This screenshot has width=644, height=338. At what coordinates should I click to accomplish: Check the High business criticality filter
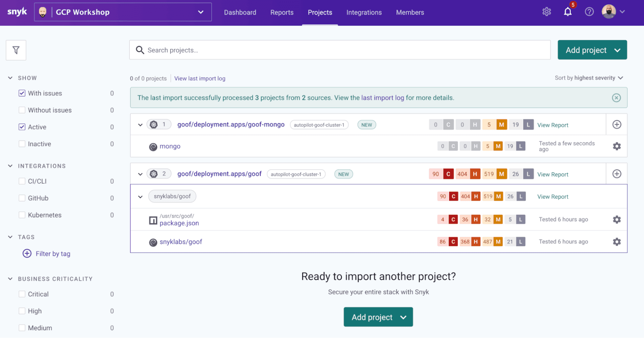[x=22, y=311]
